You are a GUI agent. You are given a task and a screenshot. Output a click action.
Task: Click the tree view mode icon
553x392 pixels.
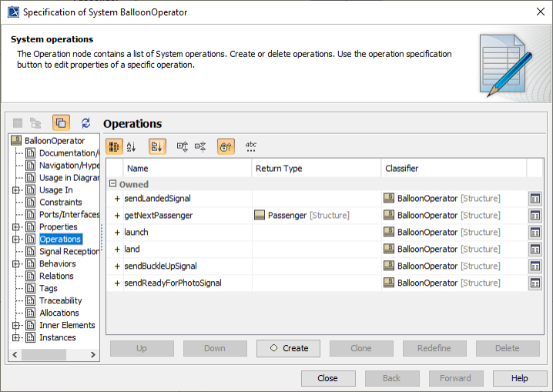[x=35, y=123]
